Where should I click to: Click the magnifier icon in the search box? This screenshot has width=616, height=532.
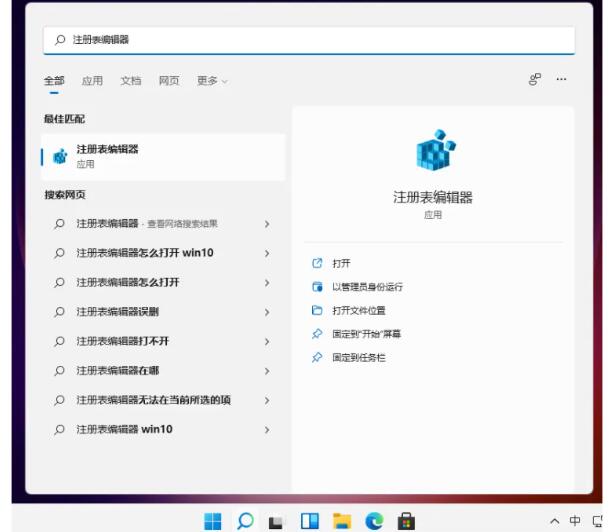[60, 40]
